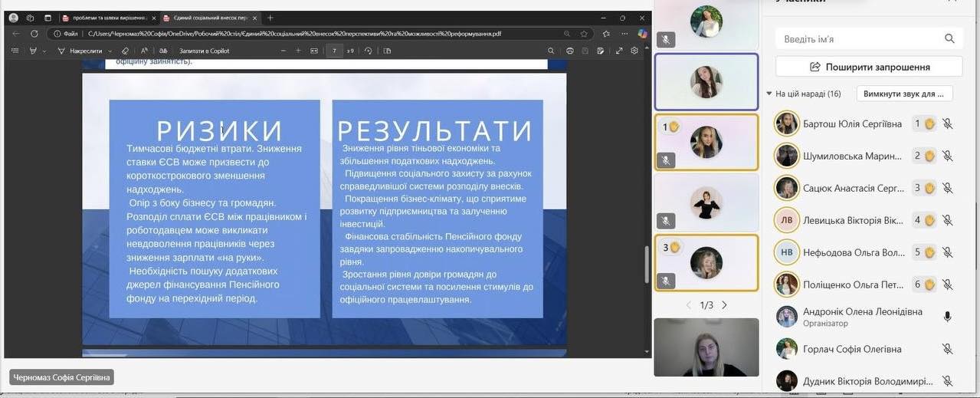Go to the next page of video tiles
This screenshot has height=398, width=980.
tap(724, 304)
